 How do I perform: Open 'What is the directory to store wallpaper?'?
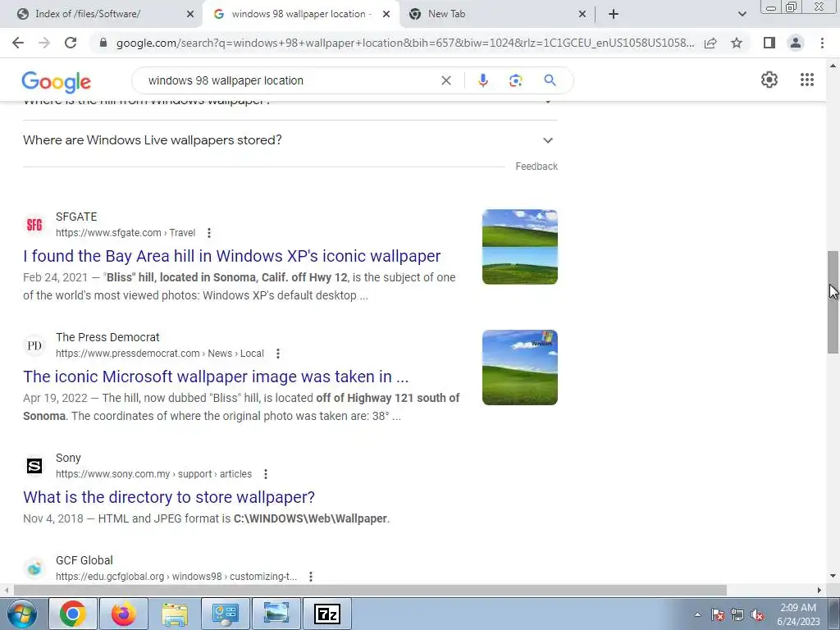click(169, 497)
